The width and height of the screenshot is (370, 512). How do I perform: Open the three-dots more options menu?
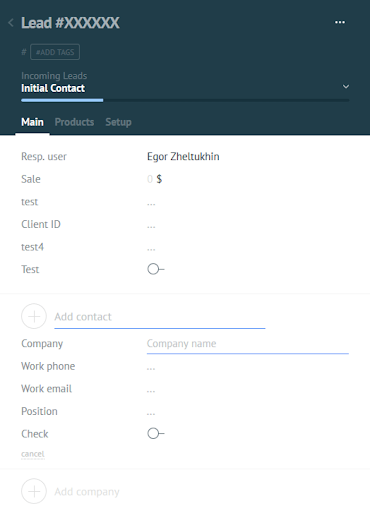tap(340, 22)
